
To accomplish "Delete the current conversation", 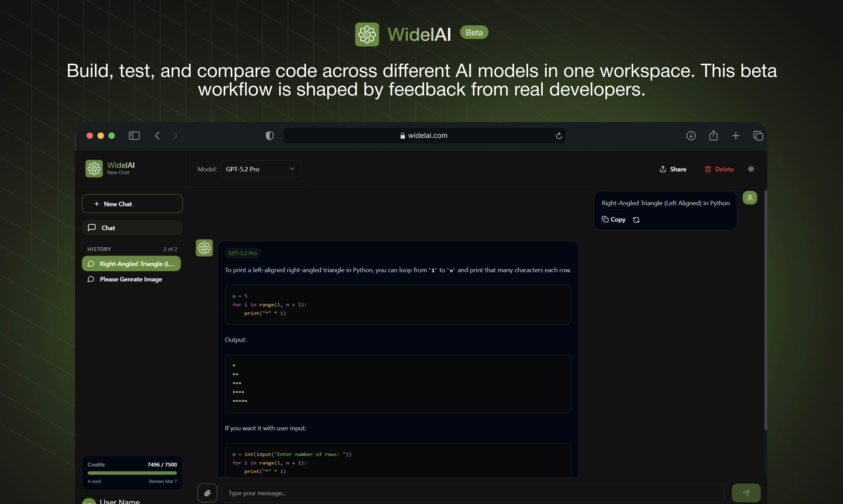I will point(719,169).
